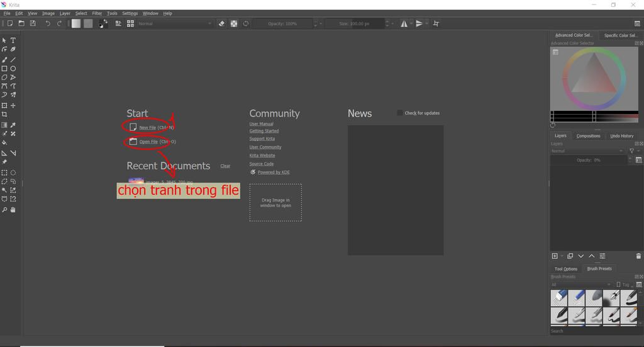Click the Open File link

click(148, 142)
